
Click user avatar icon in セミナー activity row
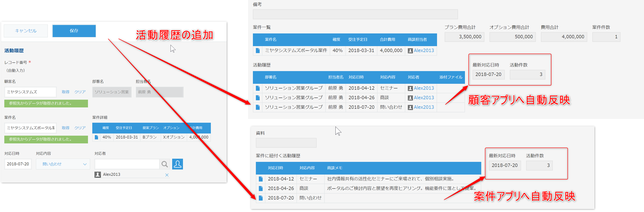[x=410, y=88]
